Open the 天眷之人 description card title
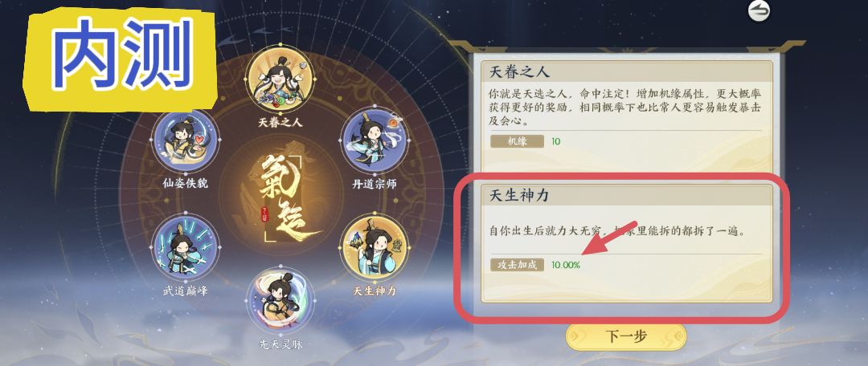This screenshot has width=868, height=366. click(520, 72)
